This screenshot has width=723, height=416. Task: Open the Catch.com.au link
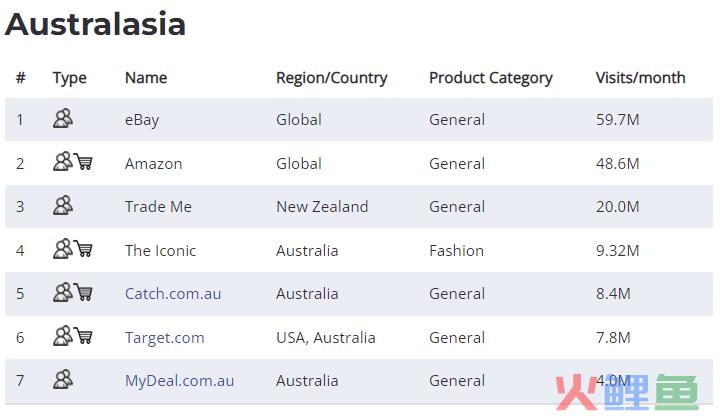pos(173,294)
